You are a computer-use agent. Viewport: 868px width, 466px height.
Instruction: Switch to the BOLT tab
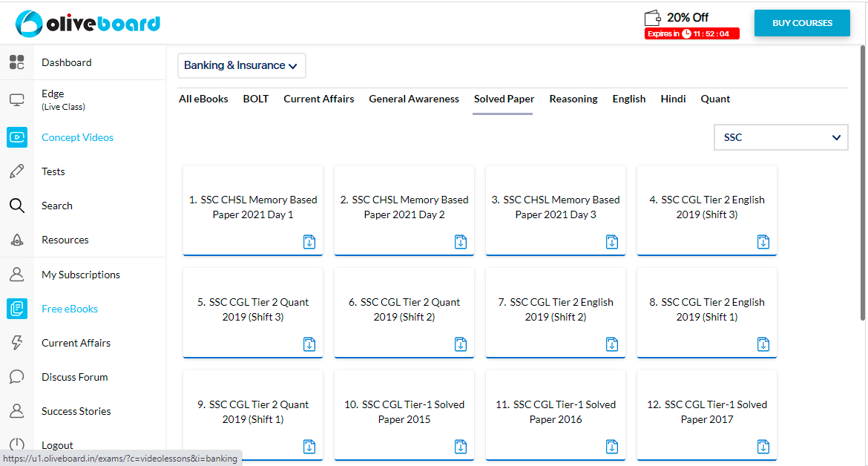[256, 99]
